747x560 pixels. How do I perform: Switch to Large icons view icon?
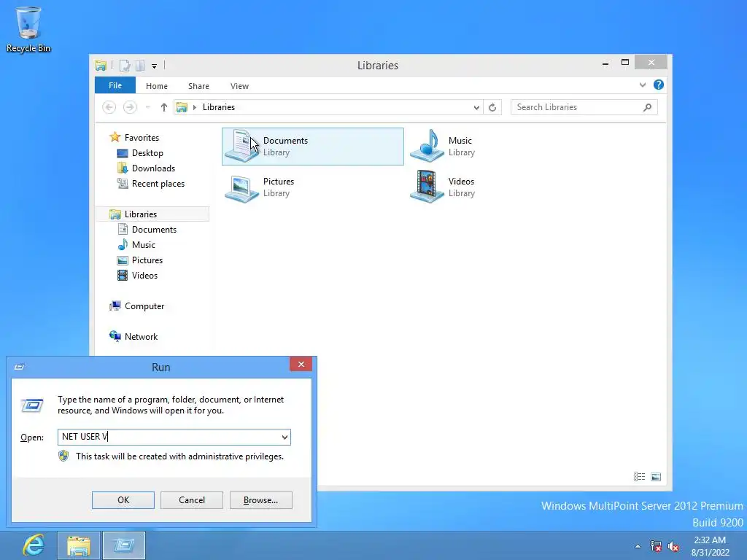pos(656,477)
